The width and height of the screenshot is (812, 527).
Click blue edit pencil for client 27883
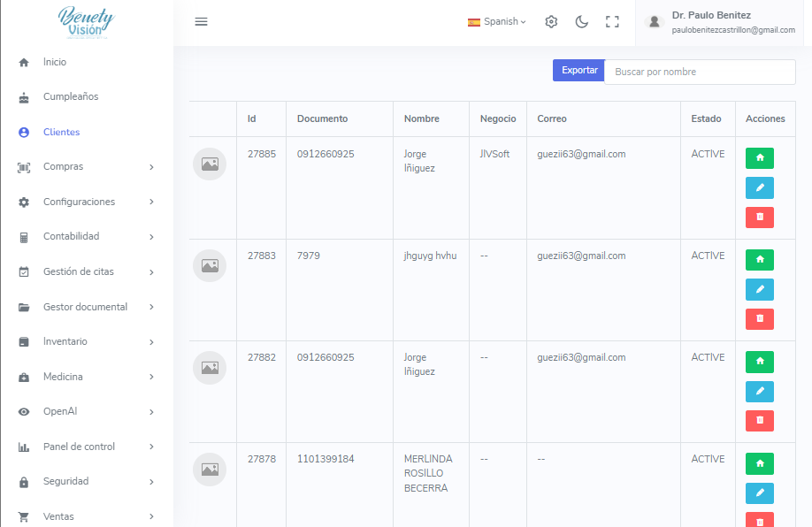pos(759,290)
